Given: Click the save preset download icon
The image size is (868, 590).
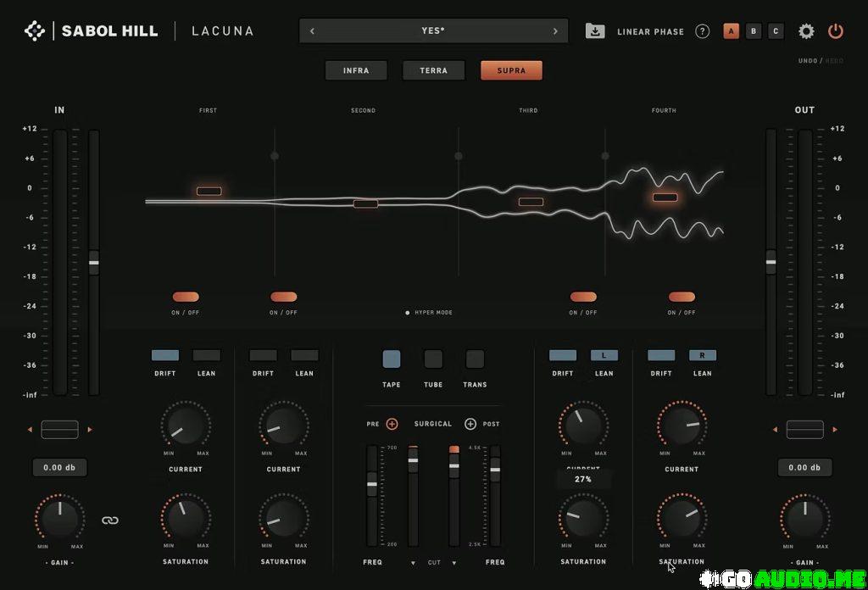Looking at the screenshot, I should 594,31.
